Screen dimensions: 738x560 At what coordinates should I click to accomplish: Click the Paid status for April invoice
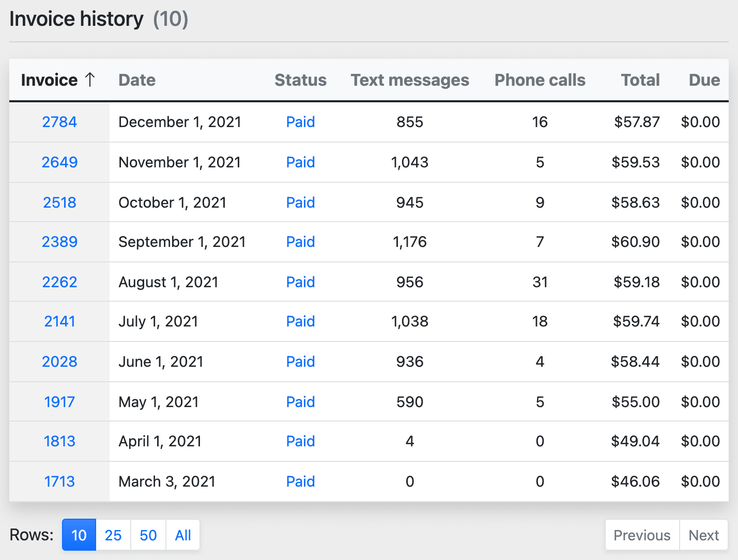pyautogui.click(x=300, y=441)
